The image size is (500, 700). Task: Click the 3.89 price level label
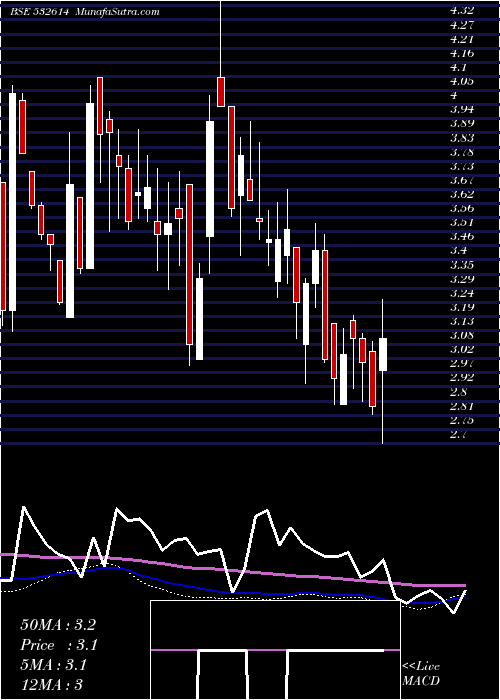pos(462,124)
